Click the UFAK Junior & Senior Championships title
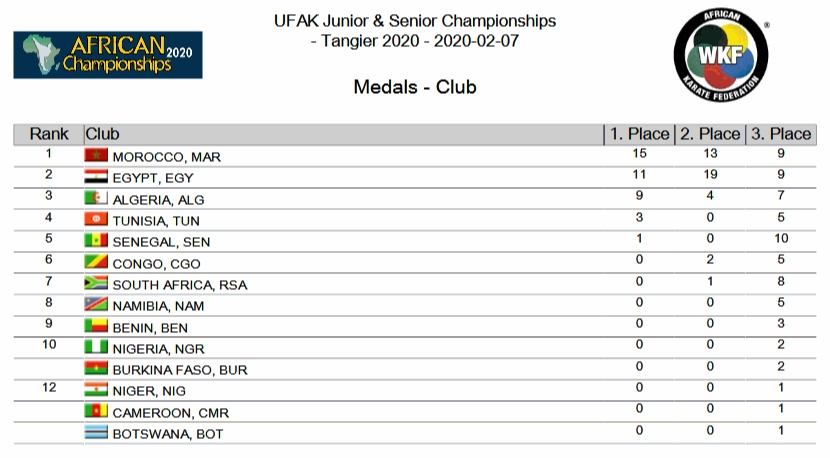830x458 pixels. coord(415,21)
